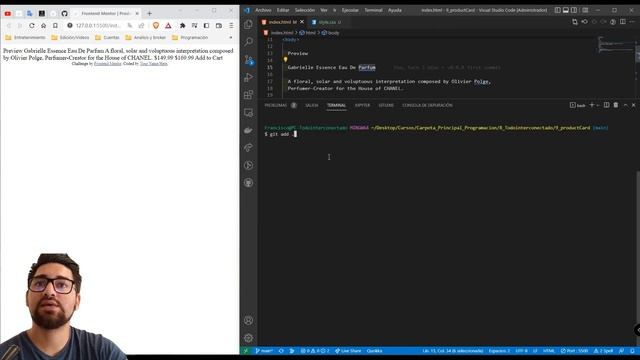Toggle the panel layout button
The width and height of the screenshot is (640, 360).
pyautogui.click(x=566, y=10)
